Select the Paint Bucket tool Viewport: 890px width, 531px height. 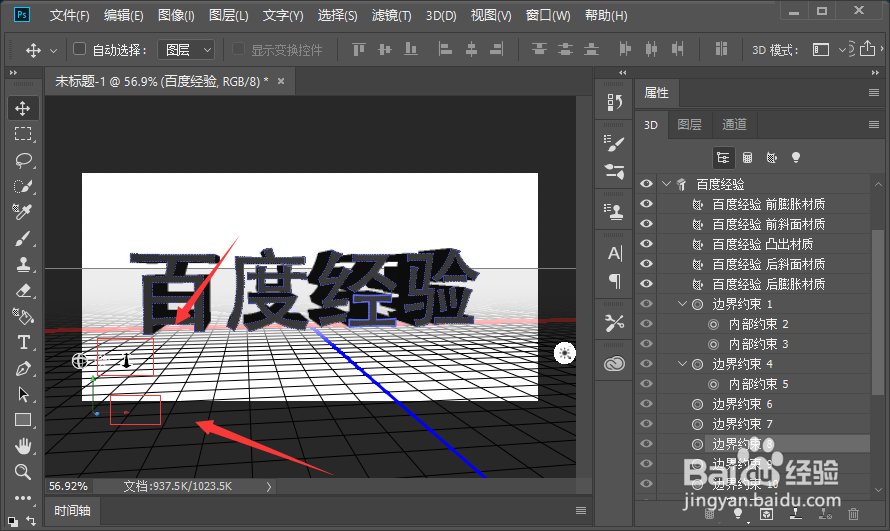click(23, 316)
